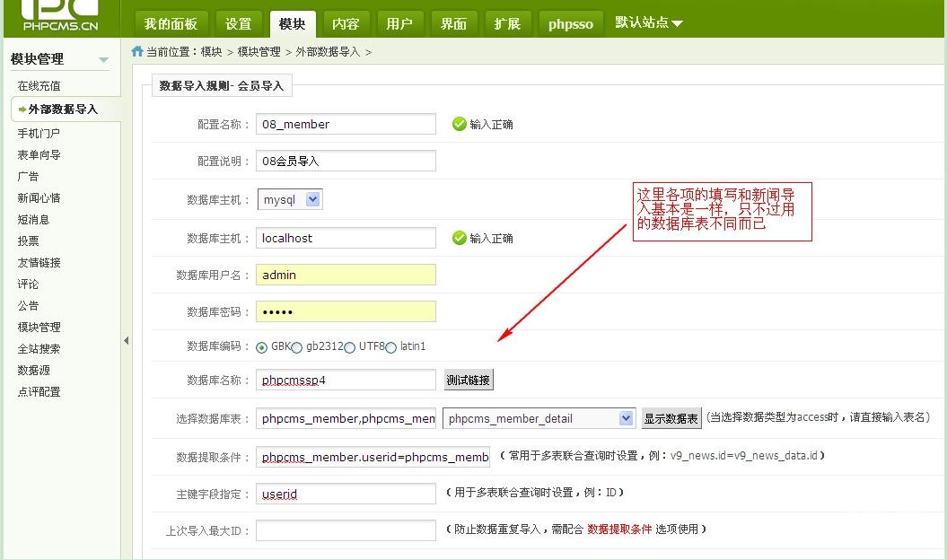The width and height of the screenshot is (947, 560).
Task: Click the 数据提取条件 input field
Action: click(373, 457)
